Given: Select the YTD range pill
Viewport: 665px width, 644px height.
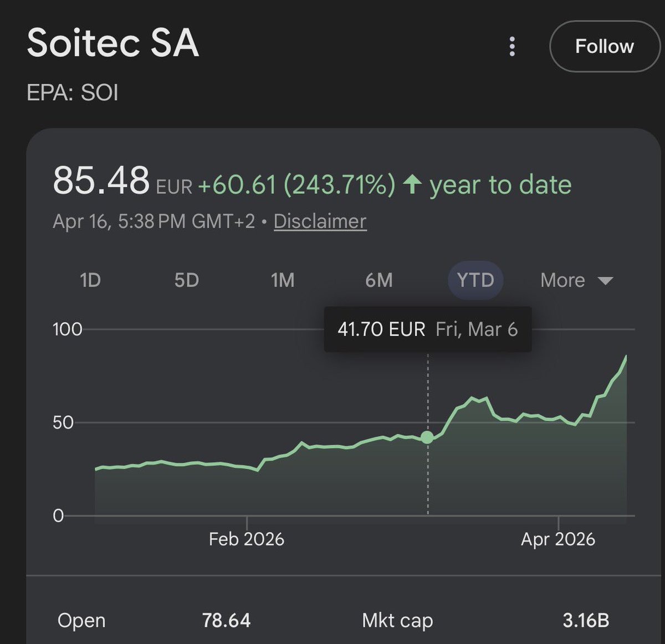Looking at the screenshot, I should 475,280.
